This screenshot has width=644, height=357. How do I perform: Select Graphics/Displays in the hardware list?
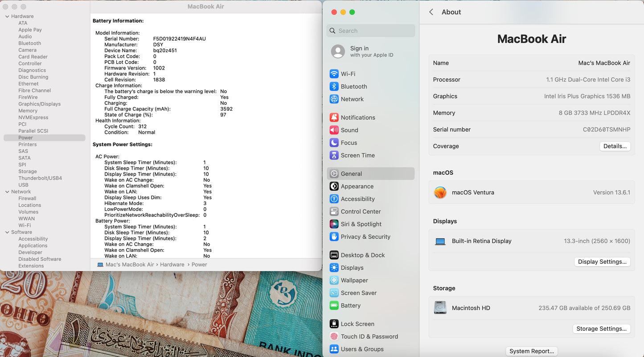coord(39,104)
